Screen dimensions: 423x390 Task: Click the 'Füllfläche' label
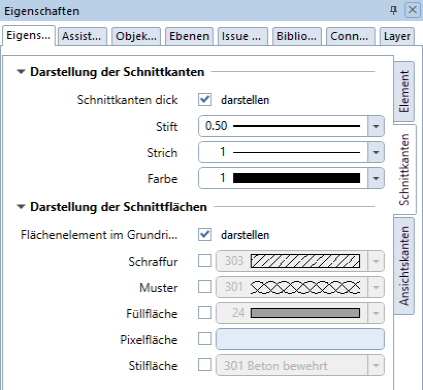[x=152, y=314]
